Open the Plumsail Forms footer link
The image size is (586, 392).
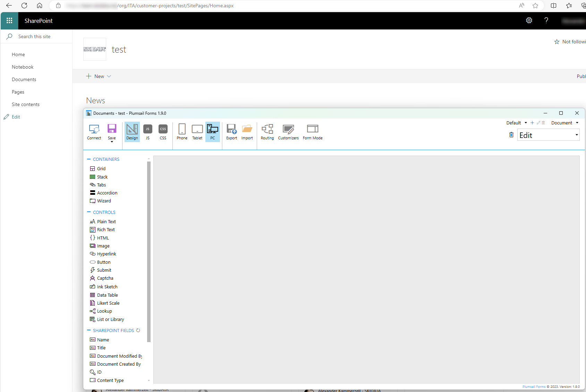pyautogui.click(x=534, y=387)
